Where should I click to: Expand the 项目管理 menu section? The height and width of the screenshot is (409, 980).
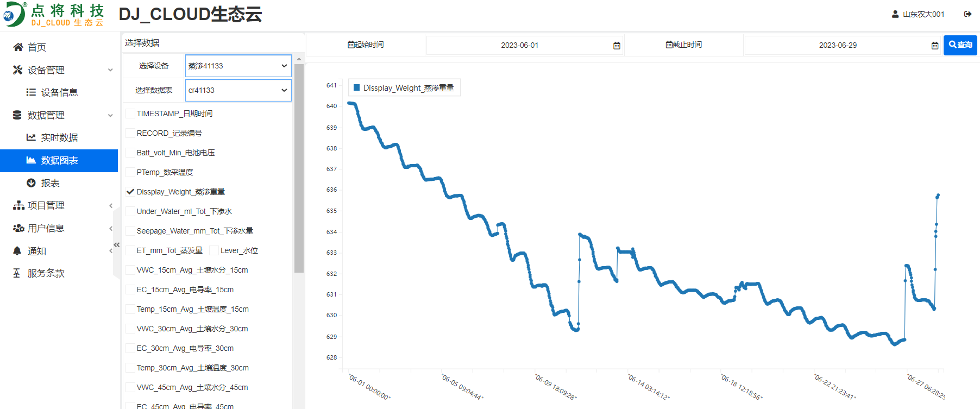tap(46, 205)
